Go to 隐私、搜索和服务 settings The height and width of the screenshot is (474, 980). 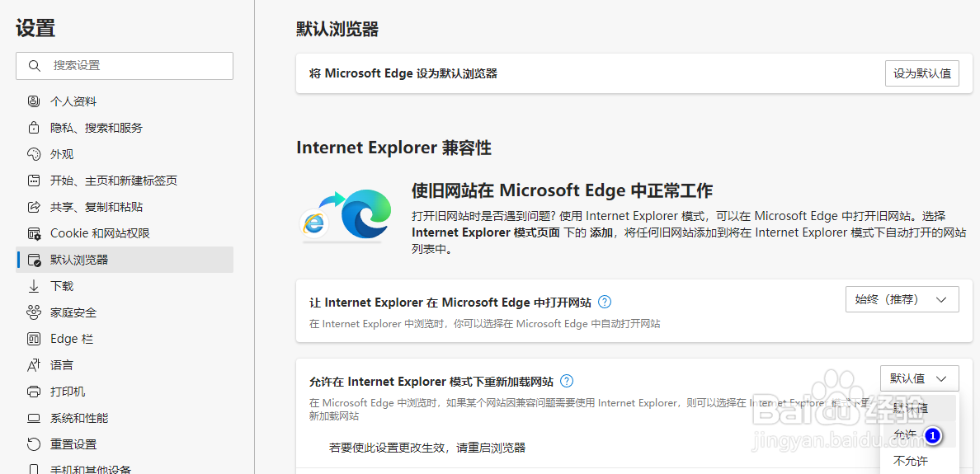(x=125, y=128)
